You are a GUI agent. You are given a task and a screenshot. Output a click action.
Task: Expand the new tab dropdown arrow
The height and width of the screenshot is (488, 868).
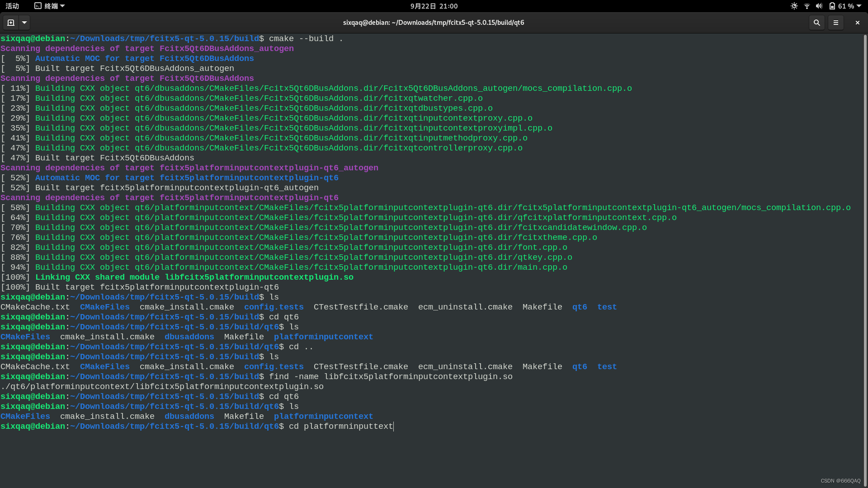tap(24, 23)
